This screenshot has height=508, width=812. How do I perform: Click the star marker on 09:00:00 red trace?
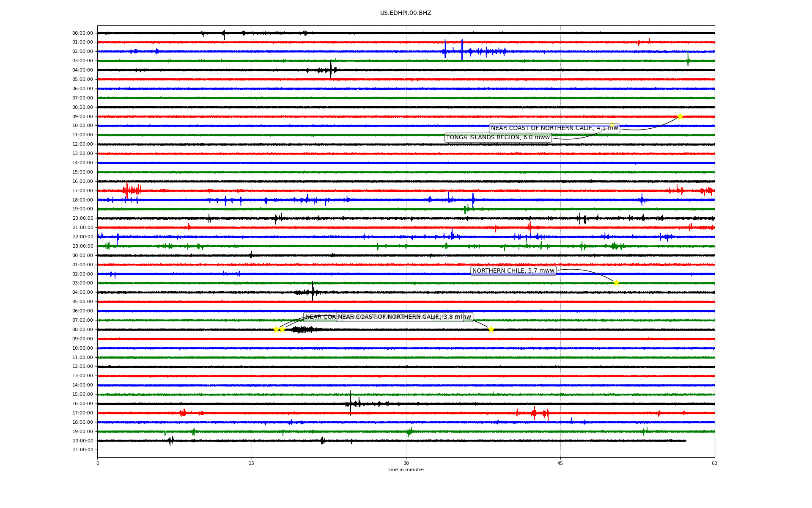click(680, 116)
